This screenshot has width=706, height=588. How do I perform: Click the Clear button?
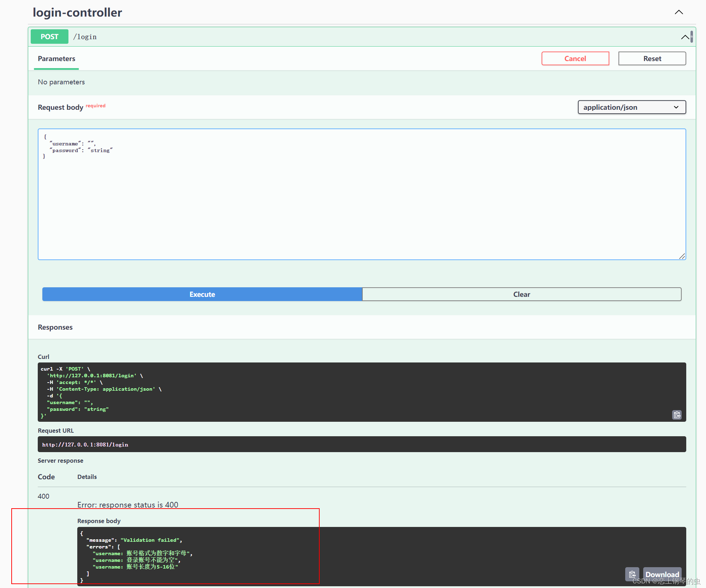[521, 294]
